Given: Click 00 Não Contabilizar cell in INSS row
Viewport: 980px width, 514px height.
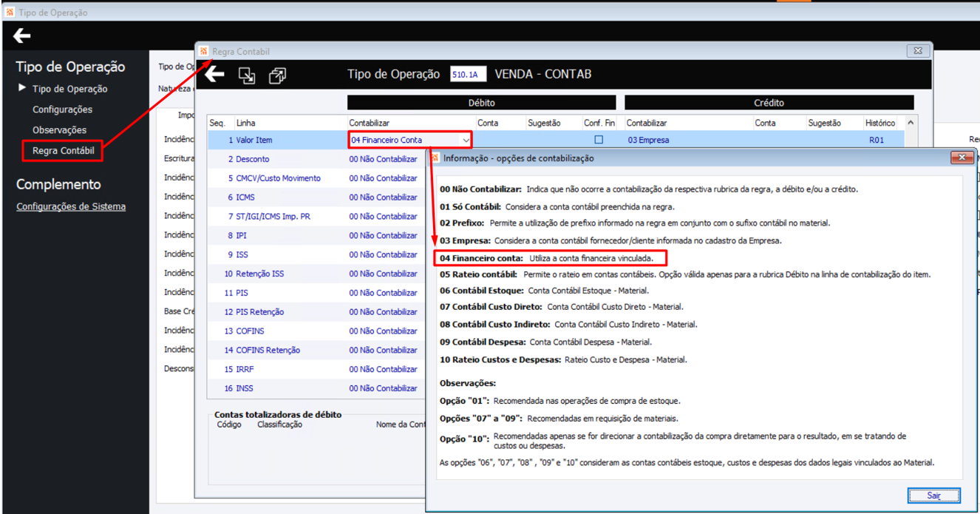Looking at the screenshot, I should pos(384,388).
